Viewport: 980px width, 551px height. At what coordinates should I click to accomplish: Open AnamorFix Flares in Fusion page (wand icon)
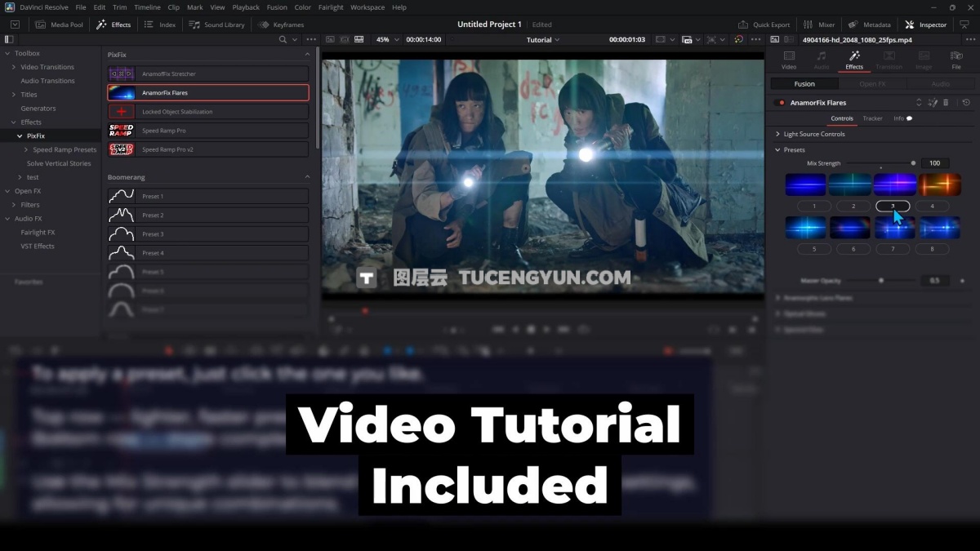tap(932, 103)
